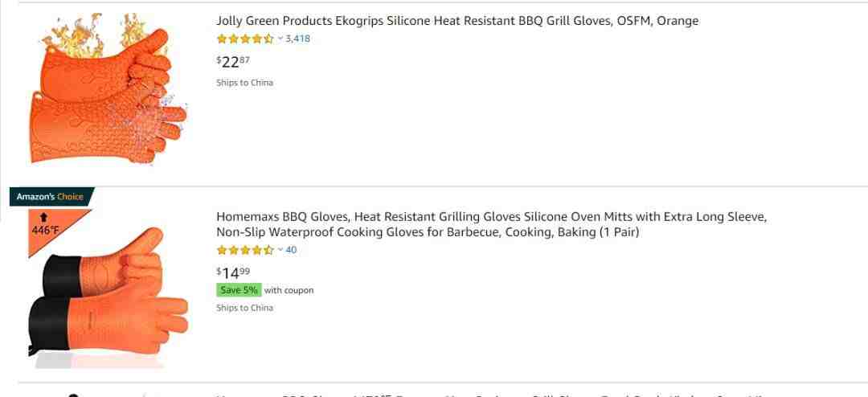The width and height of the screenshot is (868, 397).
Task: Click 'Ships to China' under the Ekogrips listing
Action: (x=244, y=83)
